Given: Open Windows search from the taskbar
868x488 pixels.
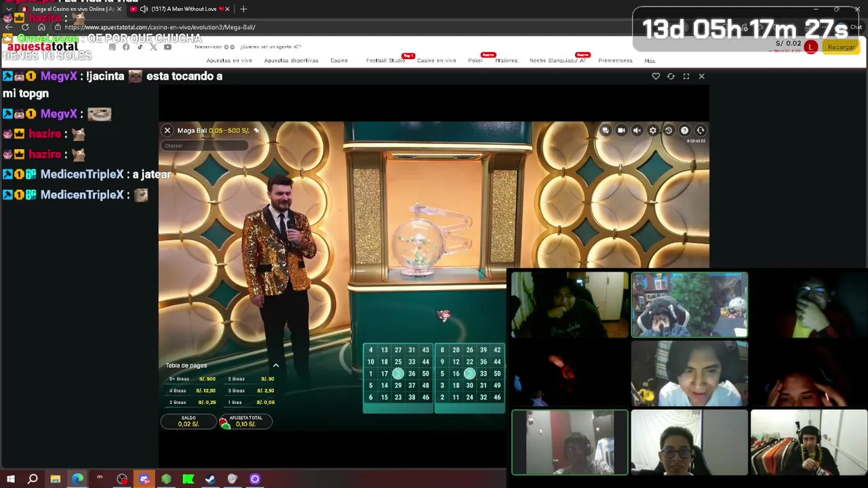Looking at the screenshot, I should pyautogui.click(x=33, y=479).
